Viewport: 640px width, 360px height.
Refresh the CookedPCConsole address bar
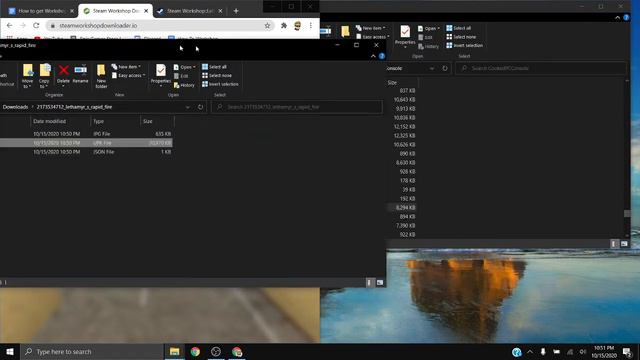pyautogui.click(x=445, y=68)
